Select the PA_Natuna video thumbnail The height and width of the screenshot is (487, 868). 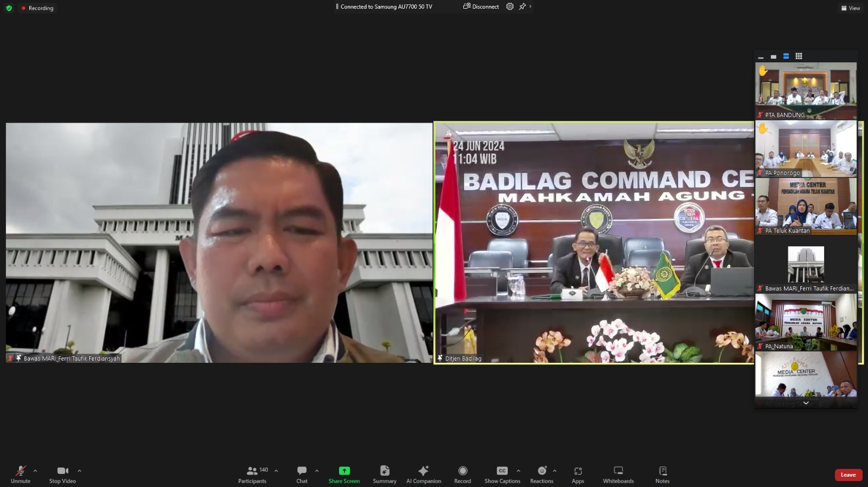coord(806,322)
